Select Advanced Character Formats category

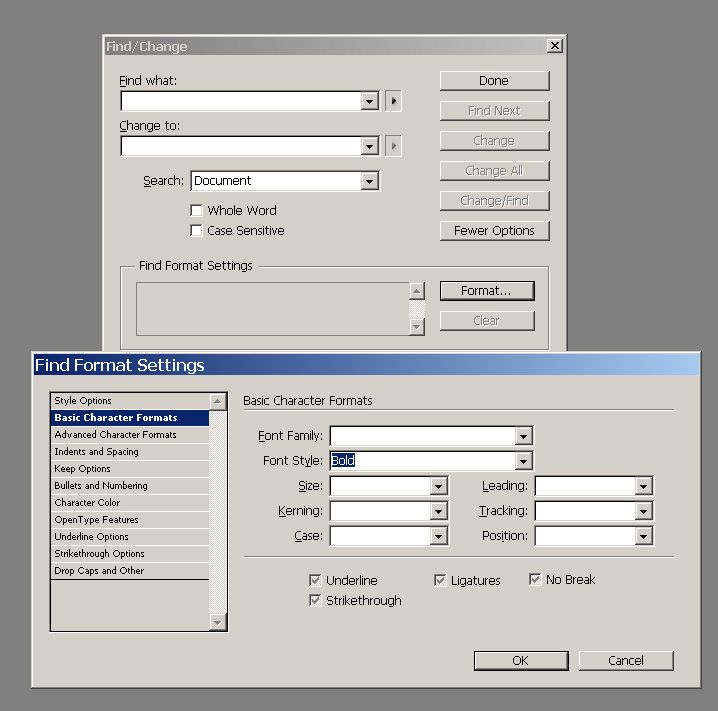(x=130, y=434)
